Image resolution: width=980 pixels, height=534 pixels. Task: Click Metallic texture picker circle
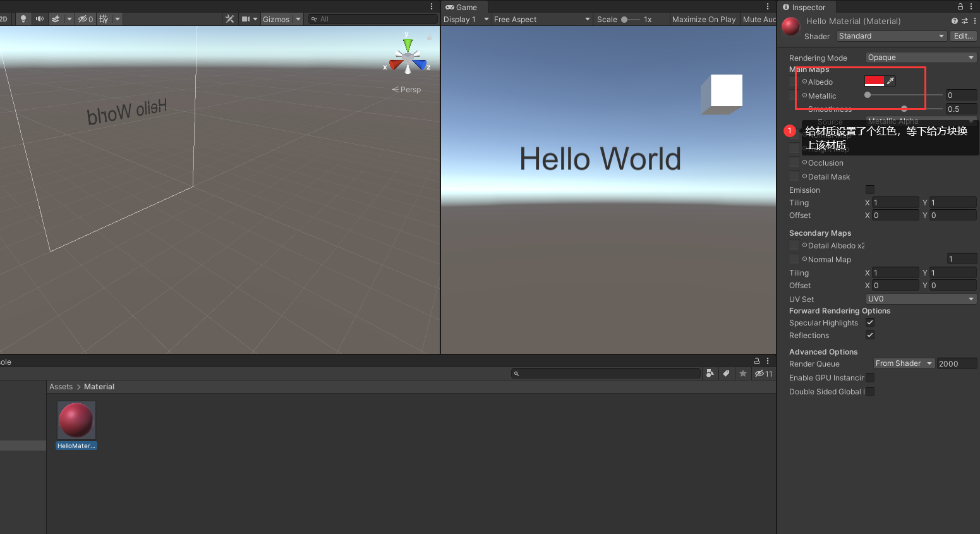[804, 95]
